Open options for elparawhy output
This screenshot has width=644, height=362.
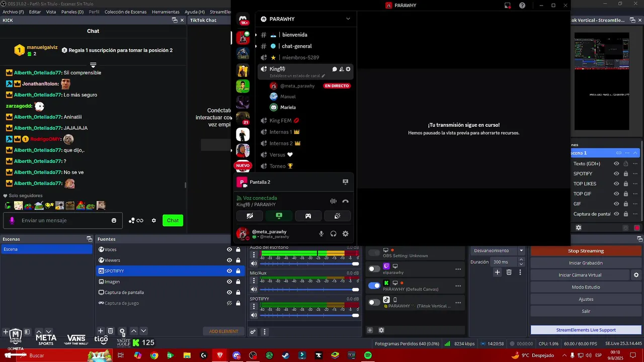pyautogui.click(x=458, y=269)
